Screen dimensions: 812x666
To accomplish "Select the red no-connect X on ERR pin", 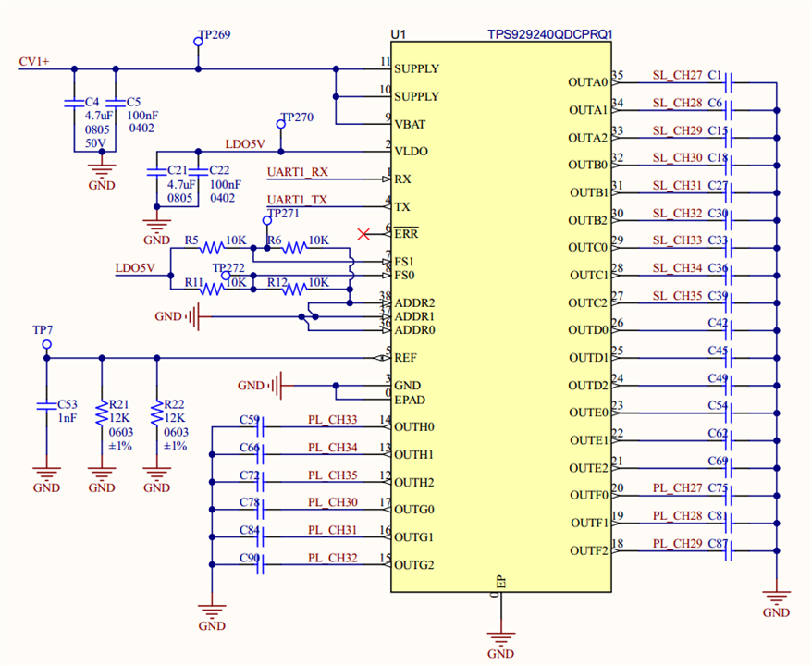I will point(364,234).
